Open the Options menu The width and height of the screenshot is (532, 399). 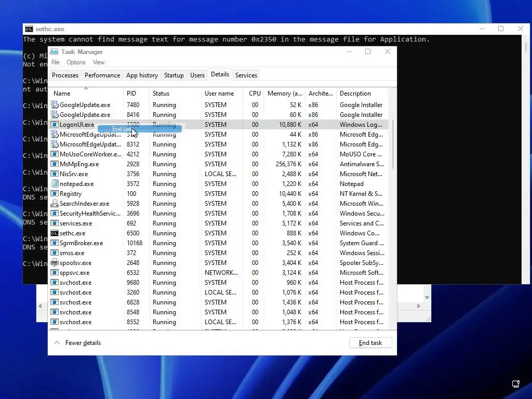click(x=76, y=62)
